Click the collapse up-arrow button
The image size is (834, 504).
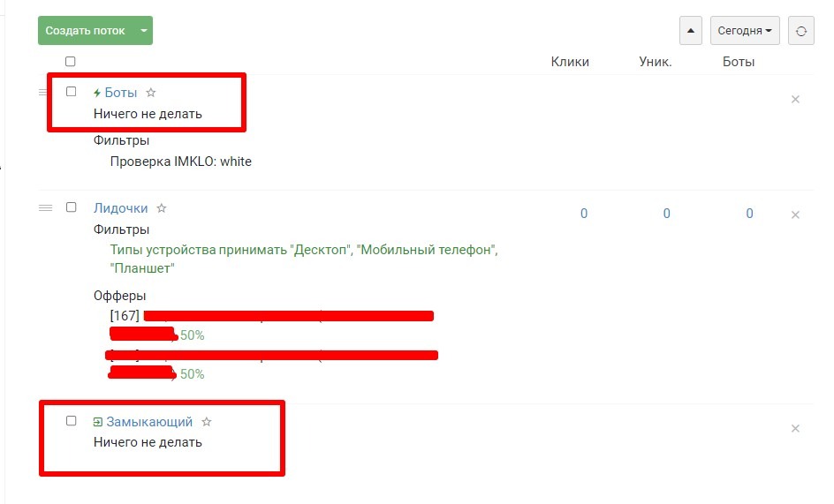[x=690, y=31]
